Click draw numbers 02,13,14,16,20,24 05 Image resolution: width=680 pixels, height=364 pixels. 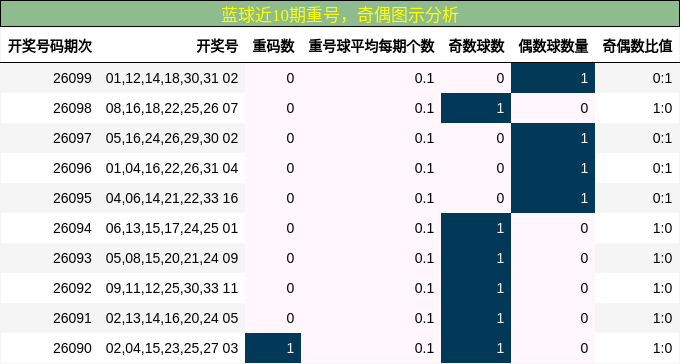pos(172,318)
